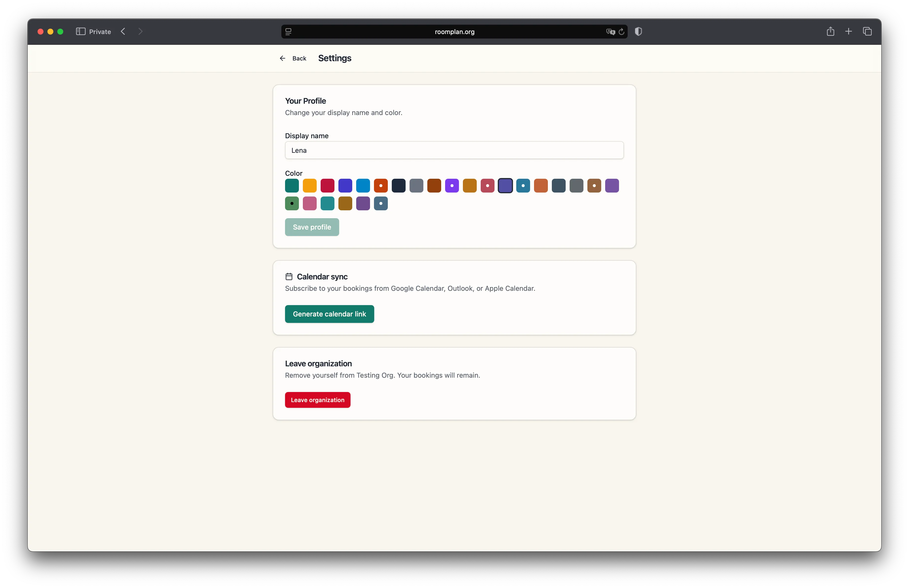Click the Calendar sync heading
This screenshot has width=909, height=588.
pyautogui.click(x=322, y=277)
